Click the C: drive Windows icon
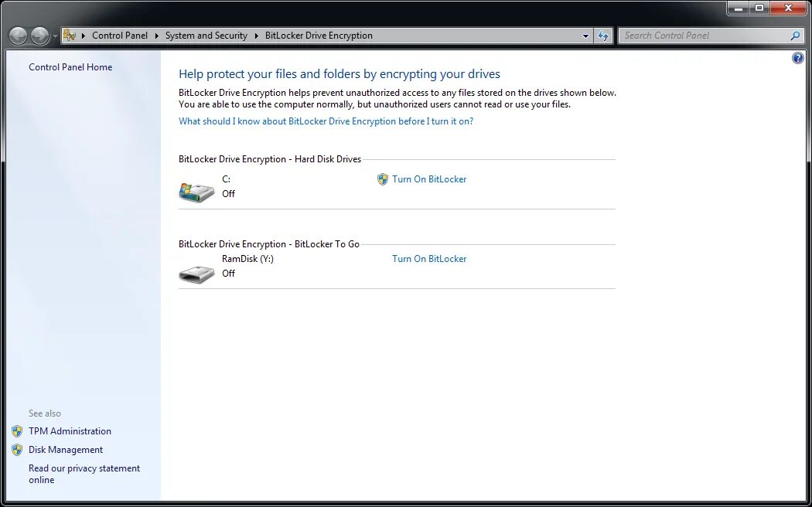This screenshot has height=507, width=812. pyautogui.click(x=196, y=192)
